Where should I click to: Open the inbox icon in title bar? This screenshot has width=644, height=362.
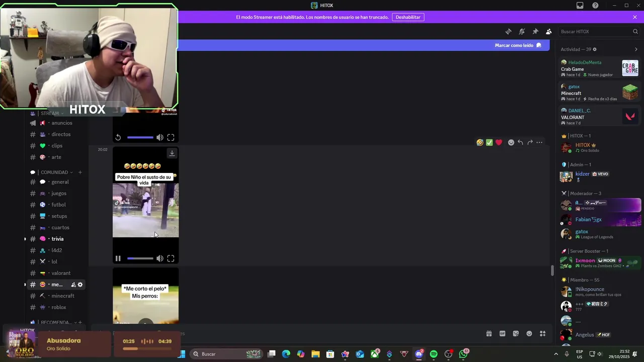click(580, 6)
